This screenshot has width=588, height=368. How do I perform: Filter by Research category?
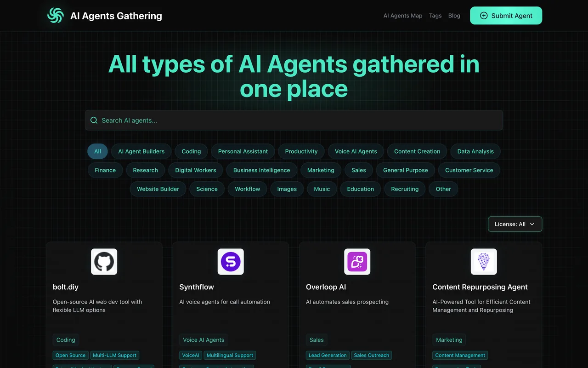point(145,170)
